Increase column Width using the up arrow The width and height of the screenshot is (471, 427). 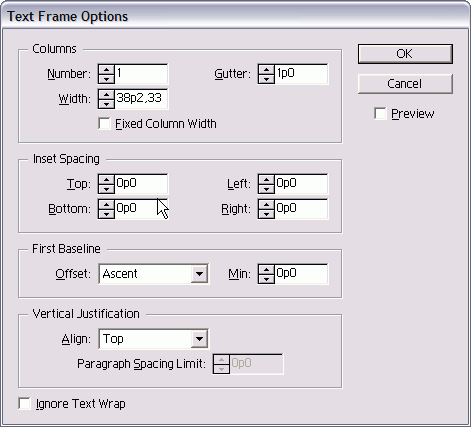[106, 95]
